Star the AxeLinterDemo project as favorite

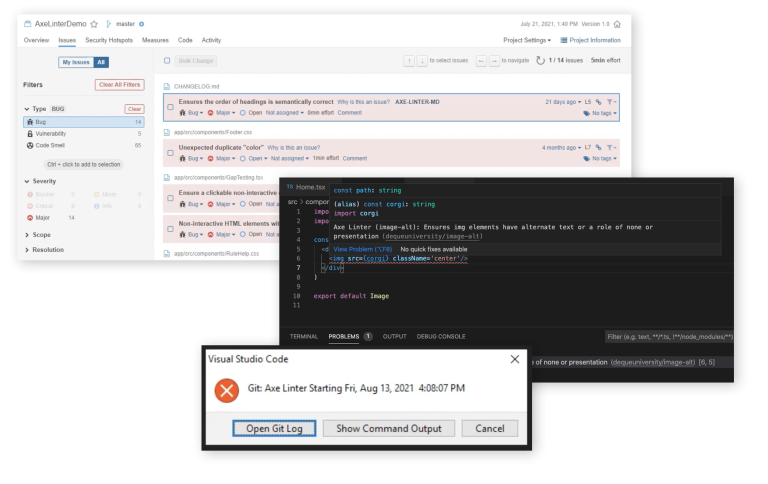coord(94,23)
